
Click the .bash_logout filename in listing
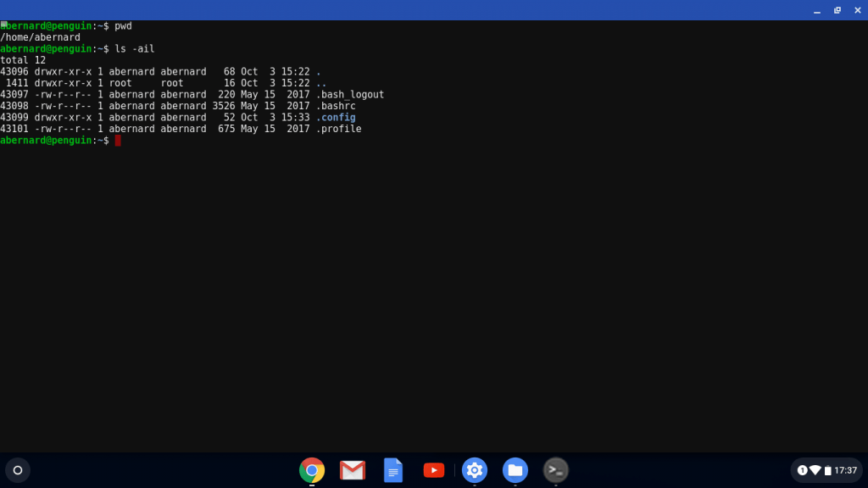[x=350, y=95]
